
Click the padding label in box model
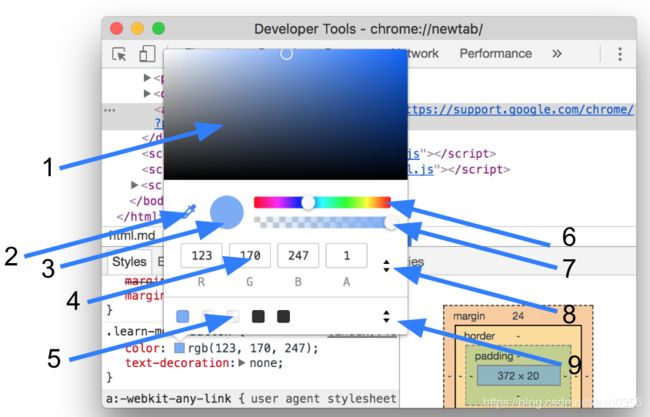(x=494, y=356)
